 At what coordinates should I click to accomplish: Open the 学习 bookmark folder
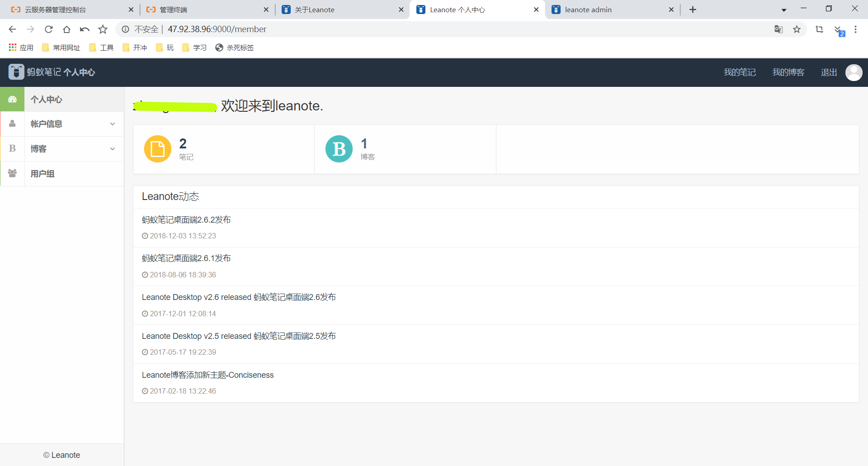pyautogui.click(x=194, y=48)
